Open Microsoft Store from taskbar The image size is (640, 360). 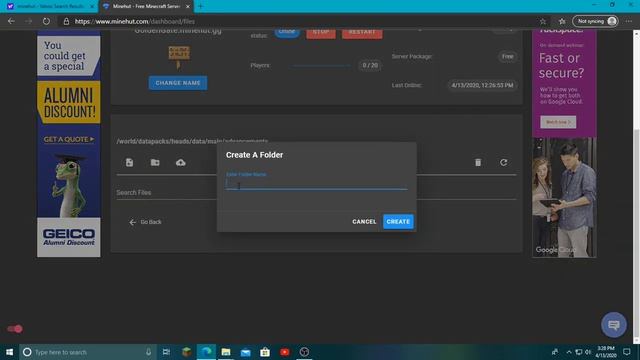click(265, 352)
